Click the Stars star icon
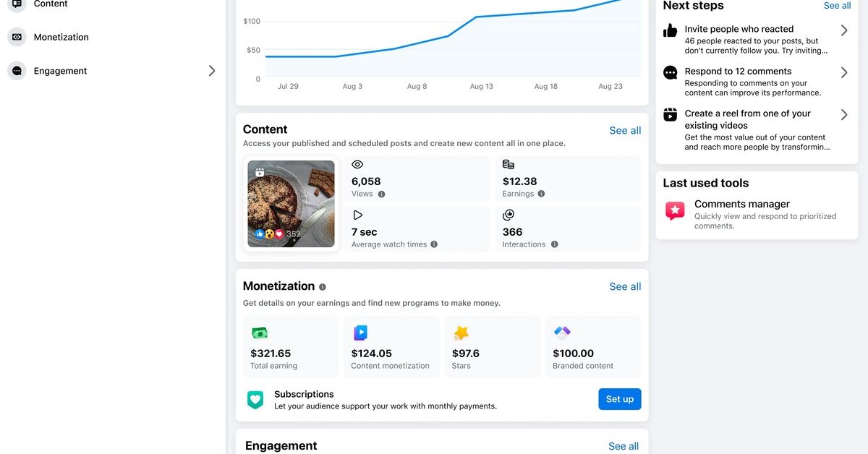This screenshot has height=454, width=868. click(x=461, y=333)
